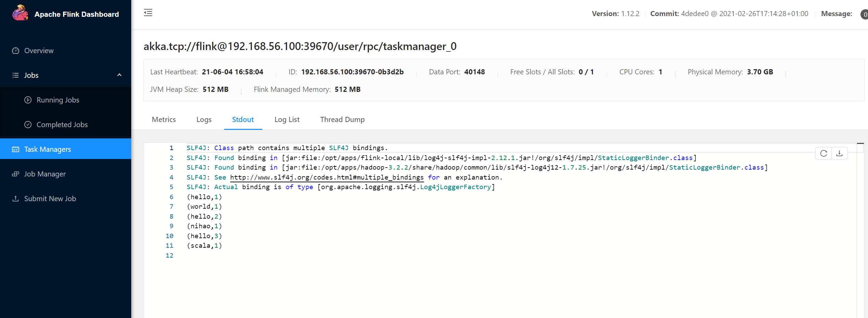Open the slf4j.org multiple_bindings link
Viewport: 868px width, 318px height.
(327, 178)
